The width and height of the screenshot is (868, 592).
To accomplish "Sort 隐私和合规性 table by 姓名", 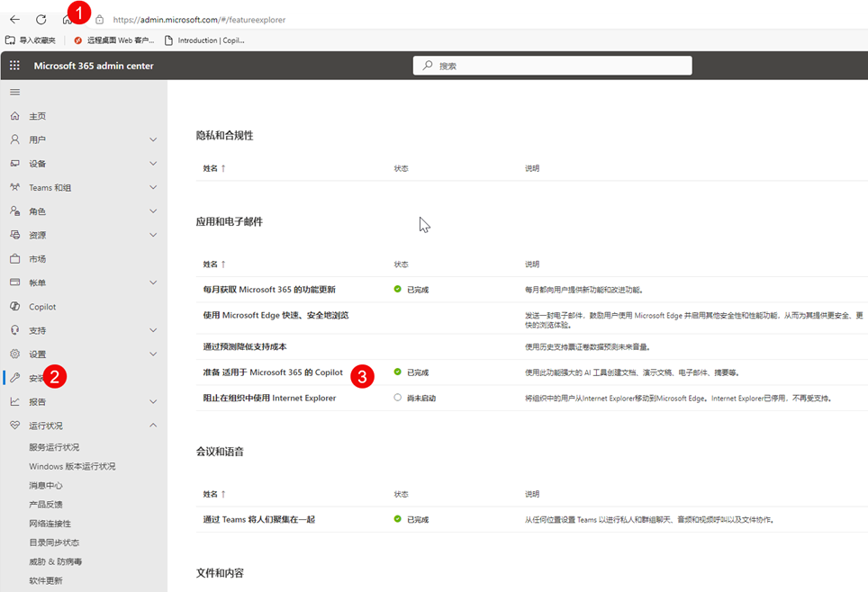I will click(x=214, y=168).
